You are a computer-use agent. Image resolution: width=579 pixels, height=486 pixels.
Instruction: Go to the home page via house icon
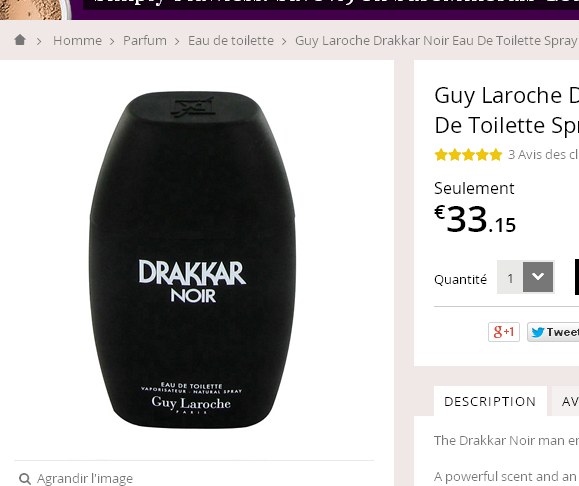click(20, 40)
